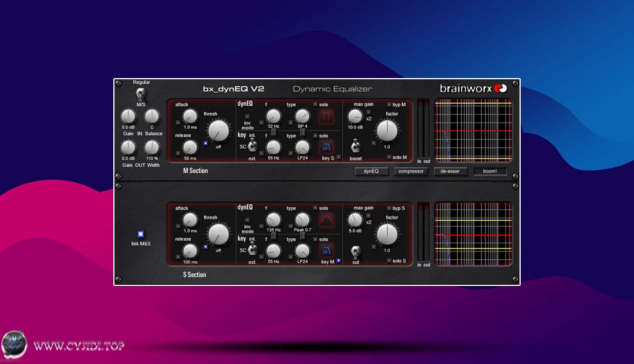634x364 pixels.
Task: Toggle M section inv. mode
Action: (248, 116)
